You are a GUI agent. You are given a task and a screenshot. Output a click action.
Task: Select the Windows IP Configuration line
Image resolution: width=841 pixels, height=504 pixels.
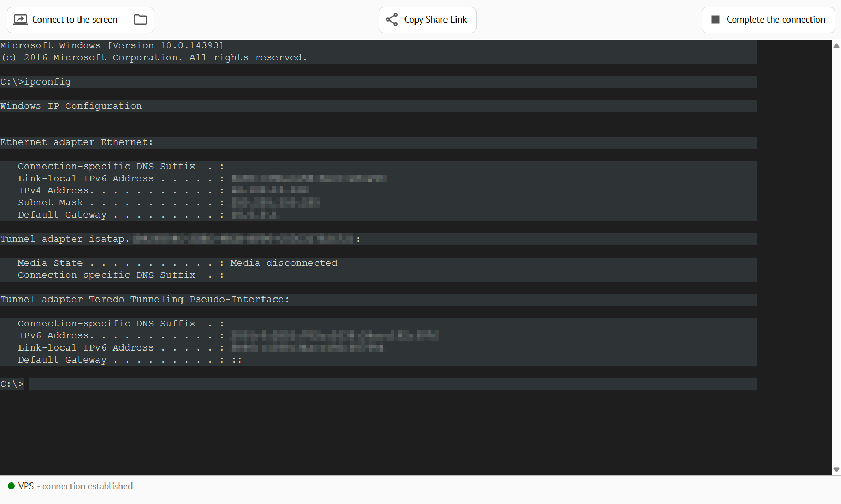click(71, 106)
